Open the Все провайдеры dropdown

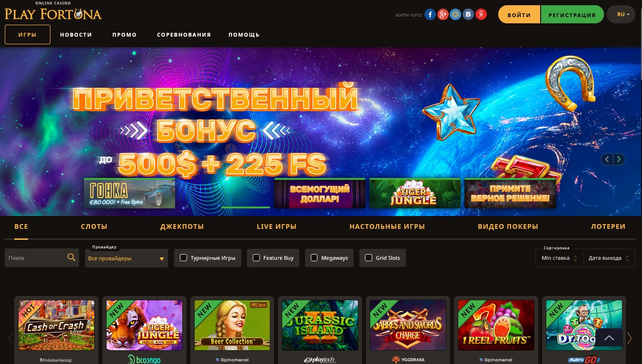(x=127, y=258)
